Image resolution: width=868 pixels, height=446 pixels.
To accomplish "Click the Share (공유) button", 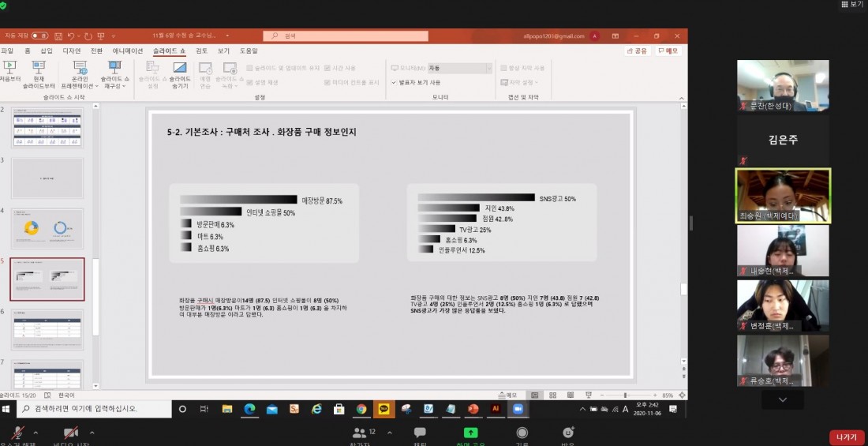I will point(637,51).
